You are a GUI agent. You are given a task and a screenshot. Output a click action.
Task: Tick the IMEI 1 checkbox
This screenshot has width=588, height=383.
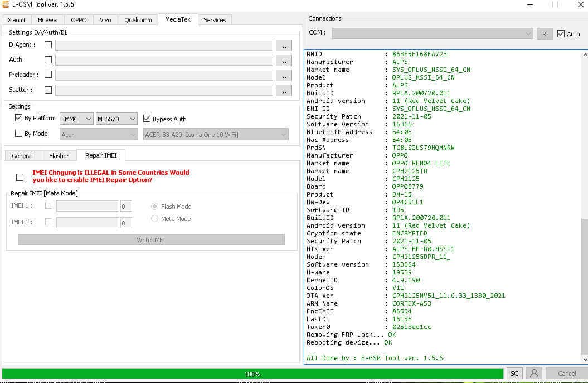(48, 205)
